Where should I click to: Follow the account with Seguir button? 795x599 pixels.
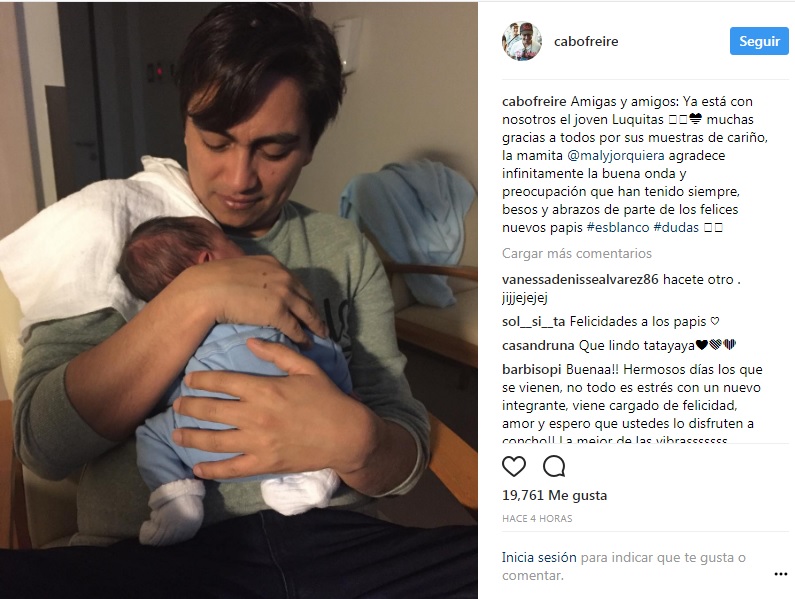pos(759,41)
